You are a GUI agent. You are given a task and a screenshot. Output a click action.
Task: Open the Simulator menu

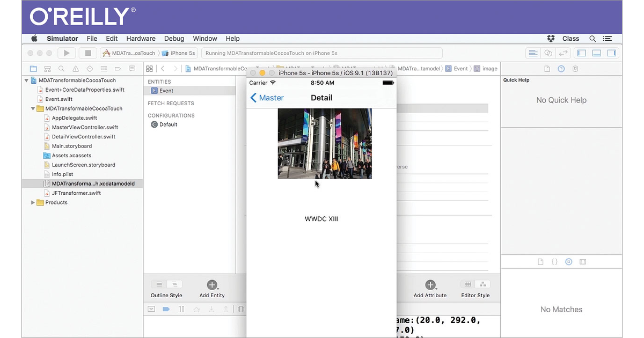62,38
